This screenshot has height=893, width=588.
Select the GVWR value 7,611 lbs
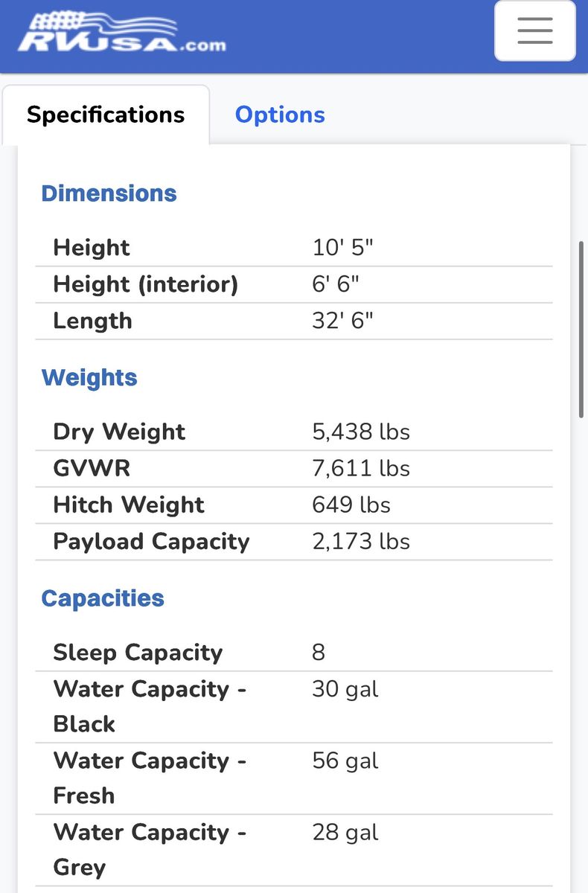click(x=361, y=468)
